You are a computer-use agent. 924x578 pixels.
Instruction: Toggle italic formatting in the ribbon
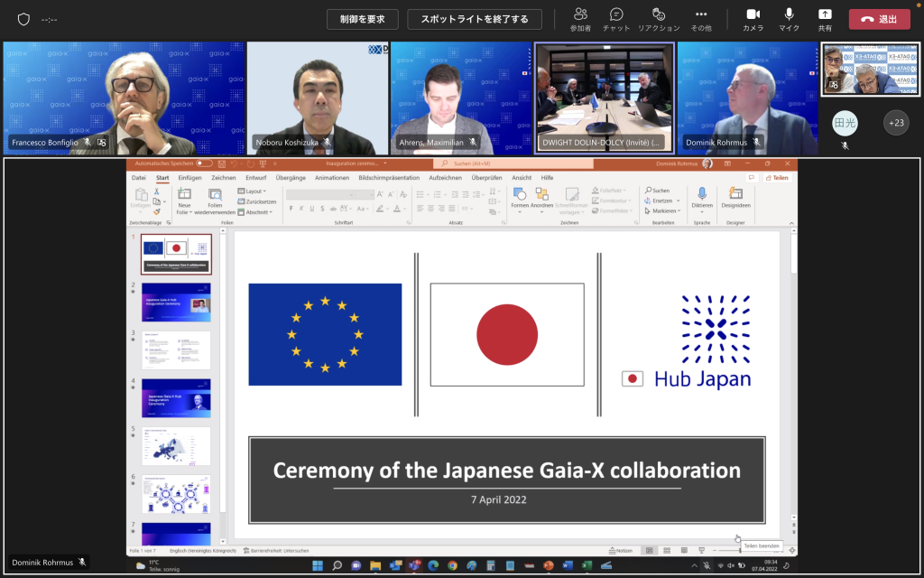[x=301, y=208]
